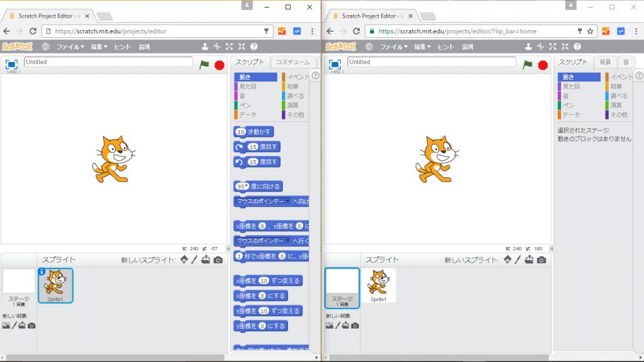This screenshot has width=644, height=362.
Task: Click red stop button in left window
Action: pyautogui.click(x=219, y=65)
